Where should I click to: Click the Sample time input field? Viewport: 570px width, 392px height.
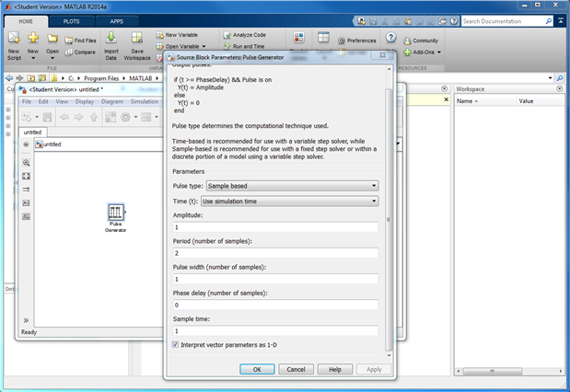coord(275,330)
